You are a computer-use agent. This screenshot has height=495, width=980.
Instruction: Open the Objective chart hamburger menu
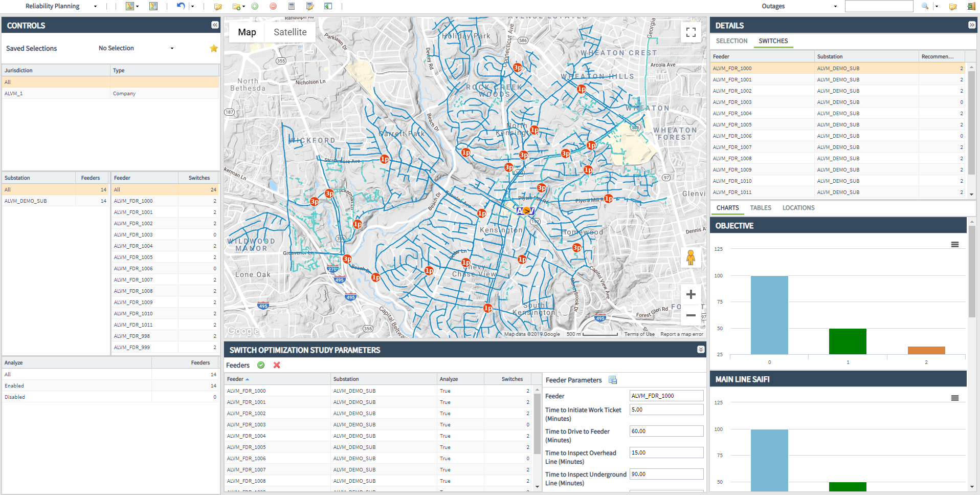coord(954,245)
